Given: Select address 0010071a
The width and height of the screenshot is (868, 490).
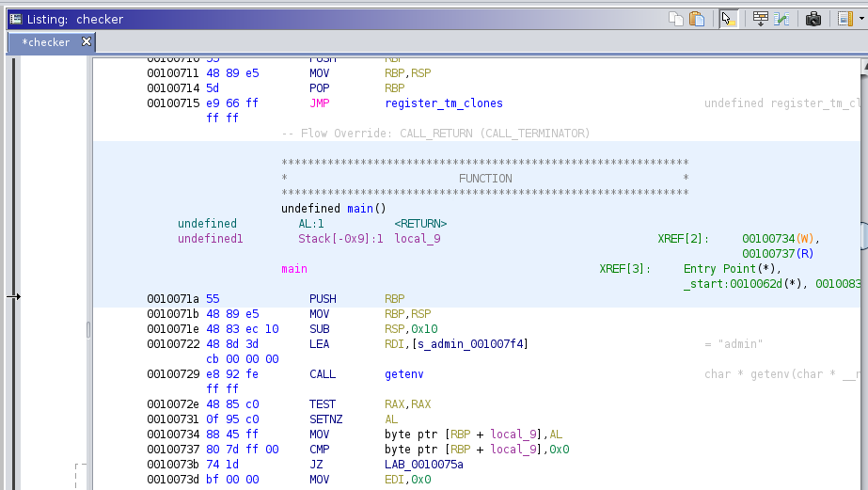Looking at the screenshot, I should pyautogui.click(x=173, y=298).
